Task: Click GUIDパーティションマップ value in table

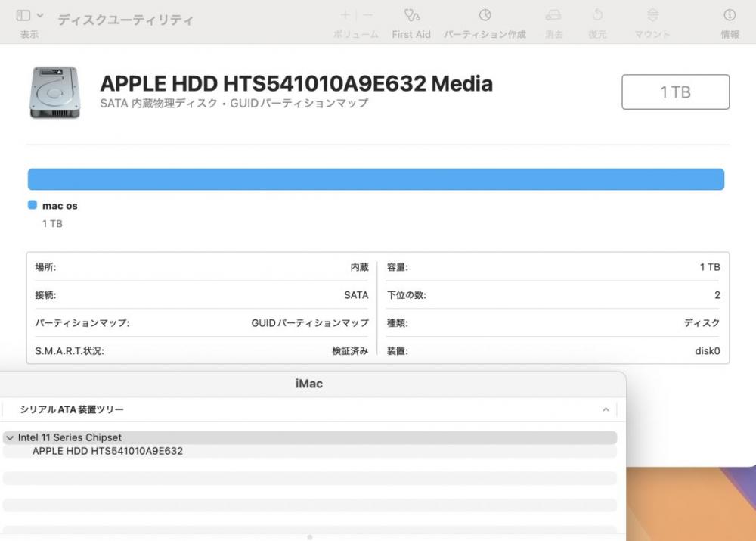Action: (309, 323)
